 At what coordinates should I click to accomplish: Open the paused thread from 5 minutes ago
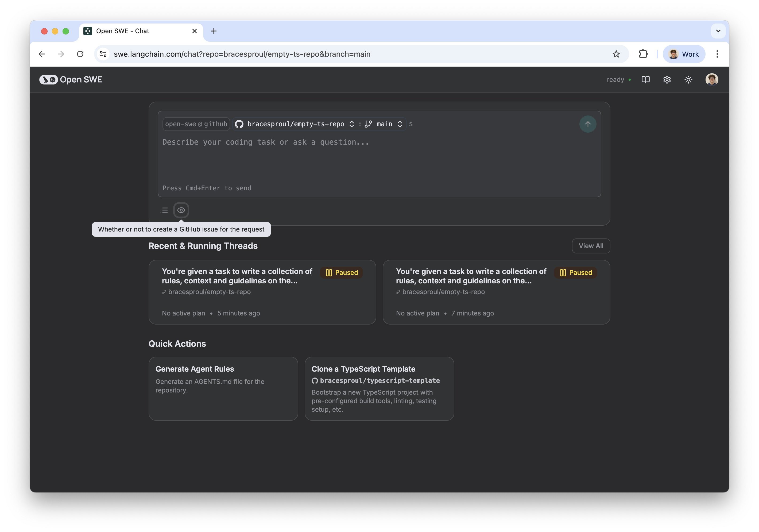pyautogui.click(x=262, y=292)
